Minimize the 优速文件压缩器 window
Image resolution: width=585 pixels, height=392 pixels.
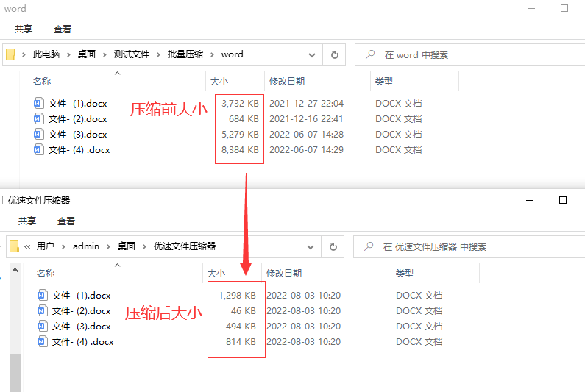tap(530, 200)
